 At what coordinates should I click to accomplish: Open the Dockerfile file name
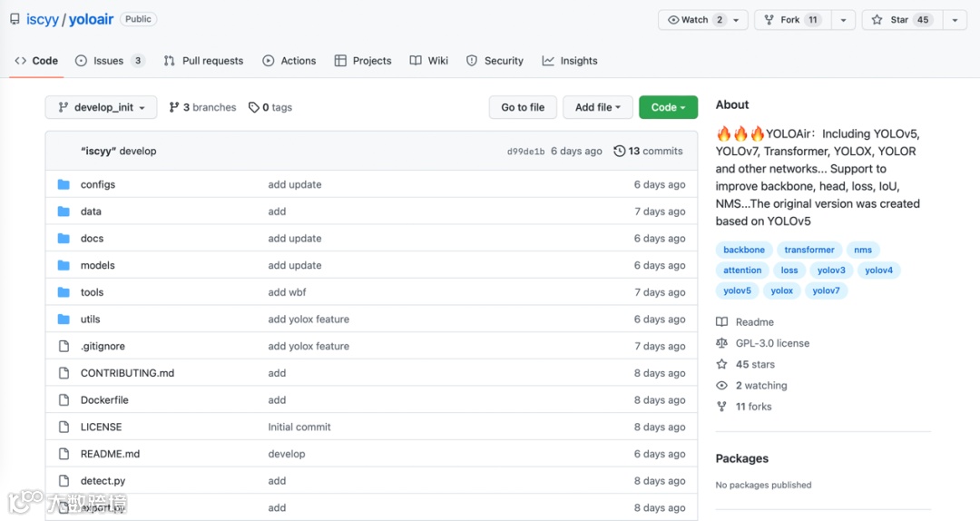[x=104, y=399]
